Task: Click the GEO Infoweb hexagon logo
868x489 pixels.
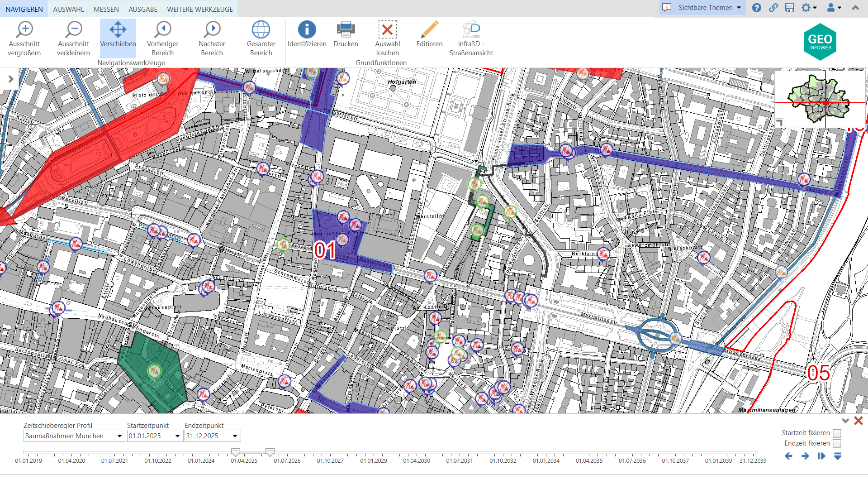Action: click(x=820, y=42)
